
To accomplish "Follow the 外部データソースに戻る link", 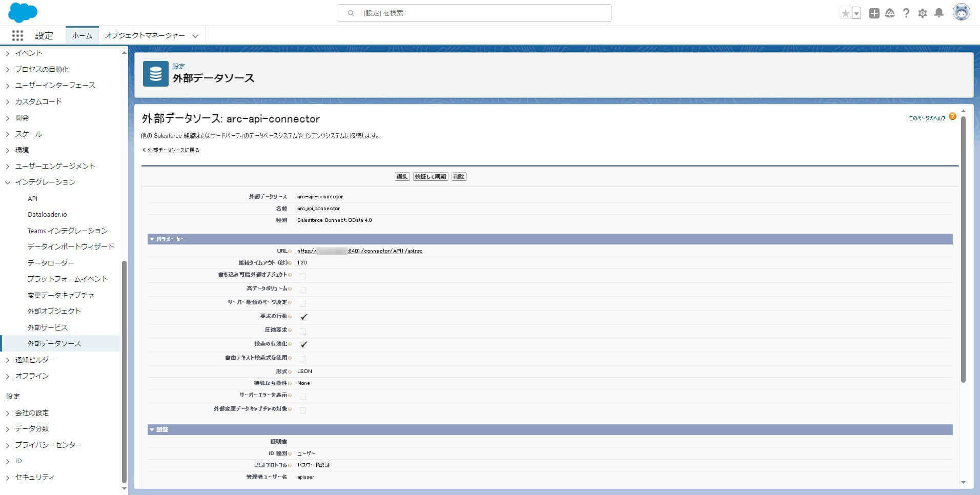I will pyautogui.click(x=173, y=150).
